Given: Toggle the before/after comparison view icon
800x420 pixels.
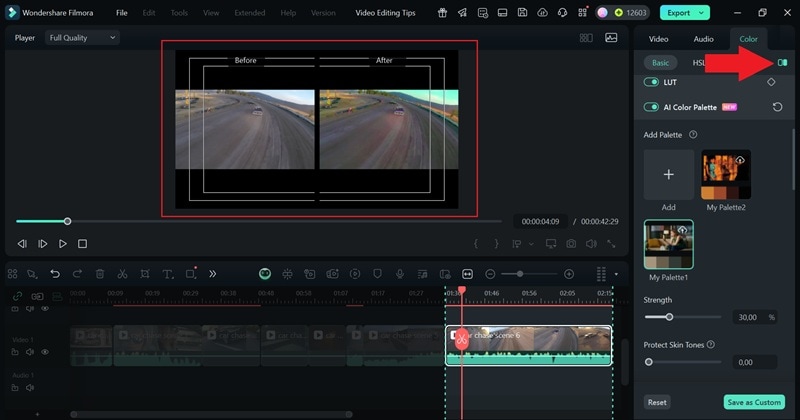Looking at the screenshot, I should point(782,62).
